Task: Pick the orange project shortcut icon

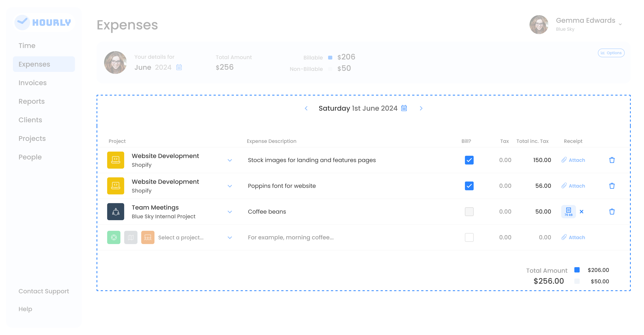Action: tap(148, 237)
